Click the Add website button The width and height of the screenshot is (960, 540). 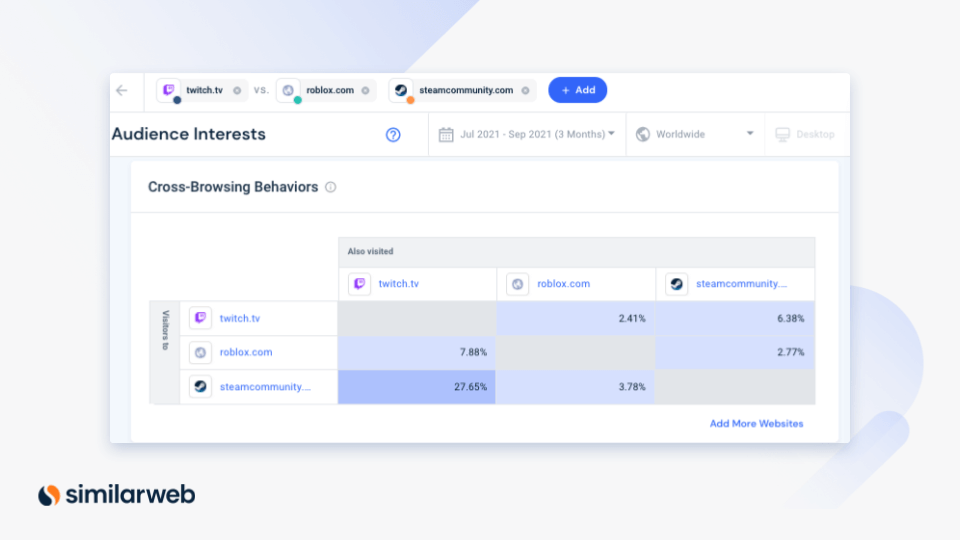[x=577, y=90]
